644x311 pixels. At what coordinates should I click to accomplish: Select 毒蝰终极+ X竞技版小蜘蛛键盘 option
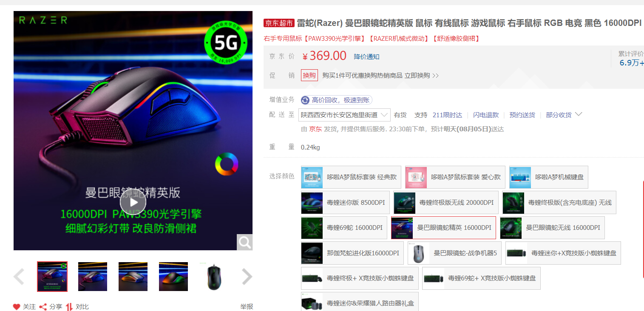[360, 278]
